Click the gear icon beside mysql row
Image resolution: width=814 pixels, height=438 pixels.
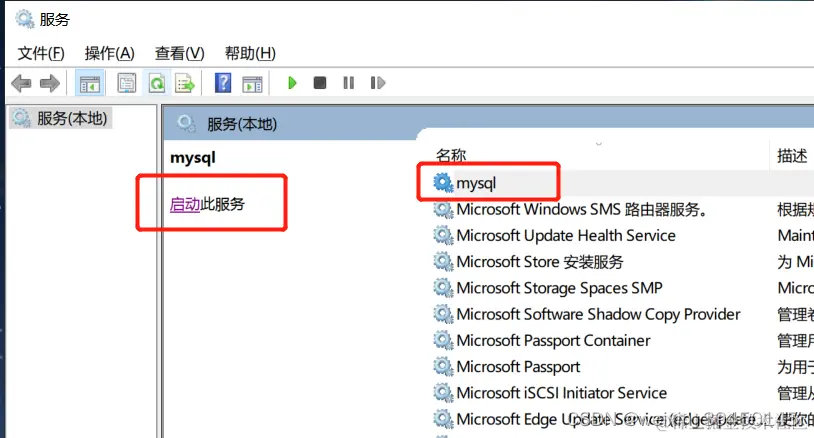443,183
